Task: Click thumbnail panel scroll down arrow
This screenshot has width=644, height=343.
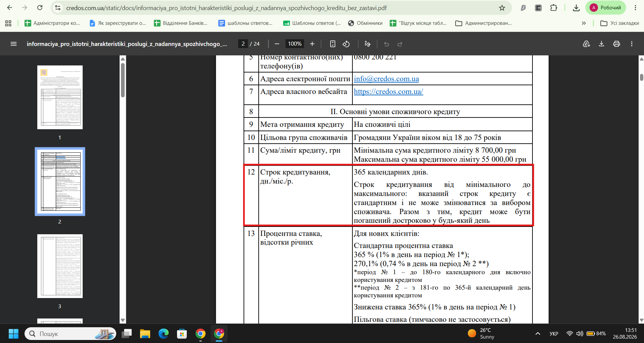Action: pyautogui.click(x=123, y=320)
